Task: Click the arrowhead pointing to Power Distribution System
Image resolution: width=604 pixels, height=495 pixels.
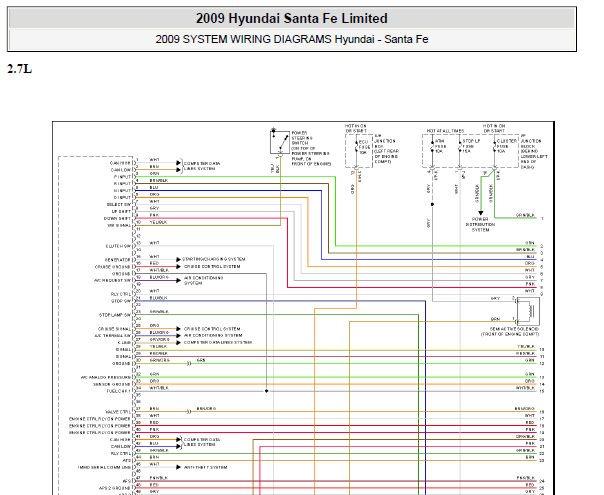Action: pos(480,213)
